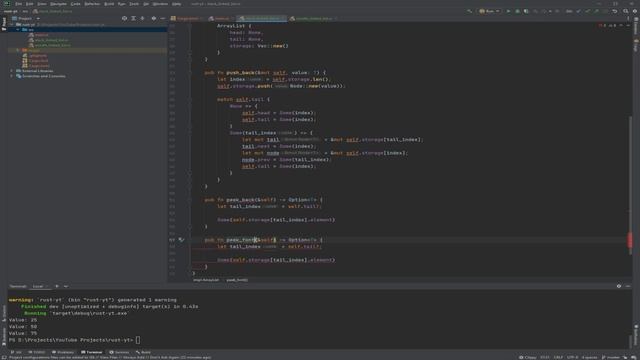This screenshot has height=360, width=640.
Task: Click the editor tabs overflow three-dot icon
Action: (628, 19)
